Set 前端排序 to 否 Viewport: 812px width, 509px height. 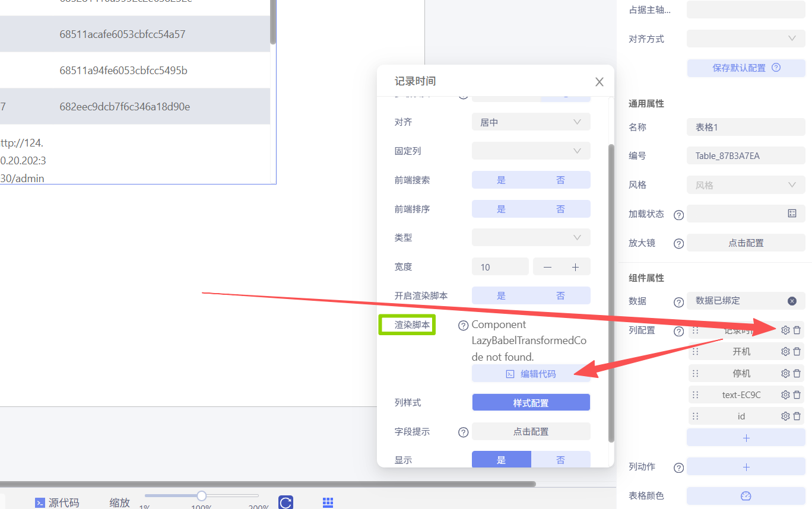pyautogui.click(x=560, y=209)
